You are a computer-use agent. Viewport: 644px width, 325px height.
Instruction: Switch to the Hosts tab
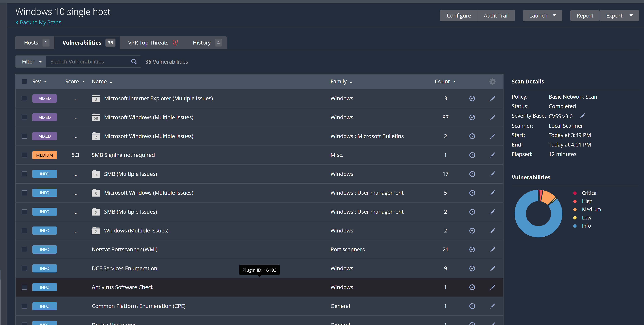[x=35, y=42]
